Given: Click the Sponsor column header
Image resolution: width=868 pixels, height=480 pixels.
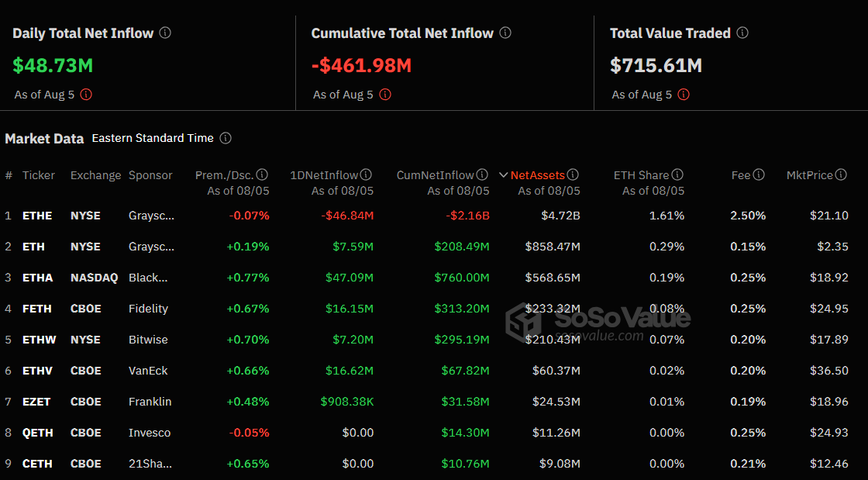Looking at the screenshot, I should point(150,175).
